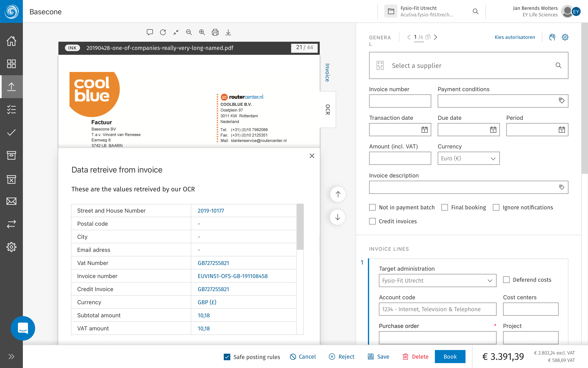This screenshot has width=588, height=368.
Task: Switch to the OCR side tab
Action: [x=327, y=110]
